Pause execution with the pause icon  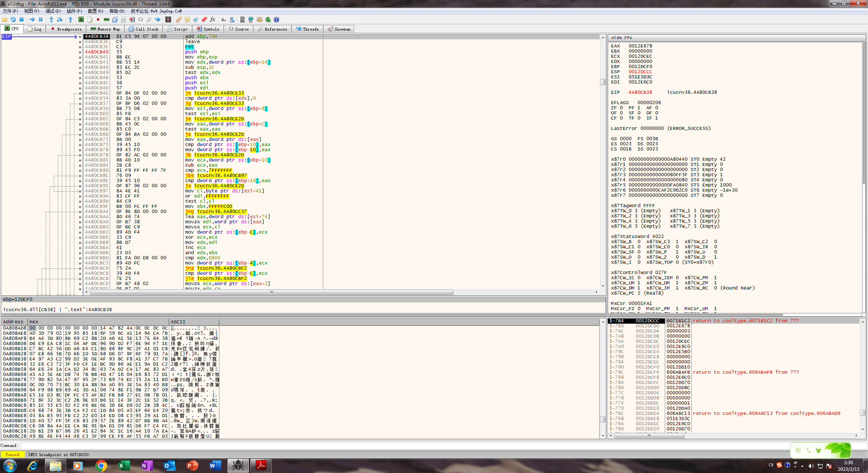pyautogui.click(x=41, y=19)
